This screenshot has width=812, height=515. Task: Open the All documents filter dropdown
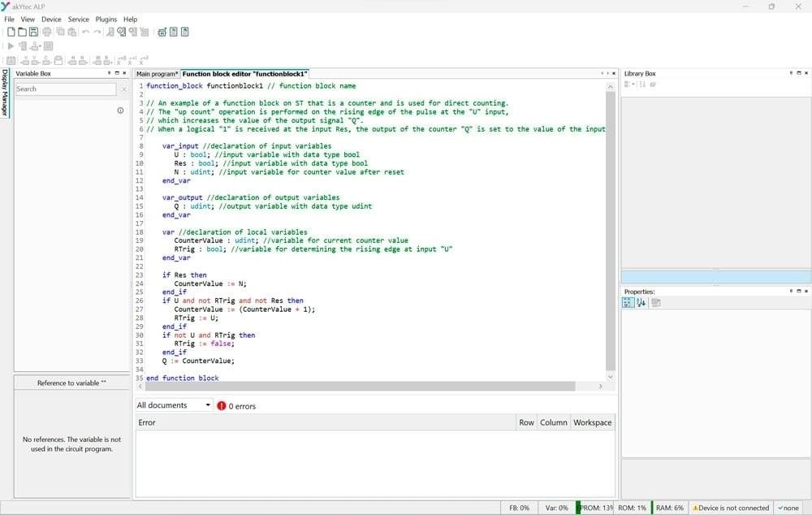click(x=207, y=405)
